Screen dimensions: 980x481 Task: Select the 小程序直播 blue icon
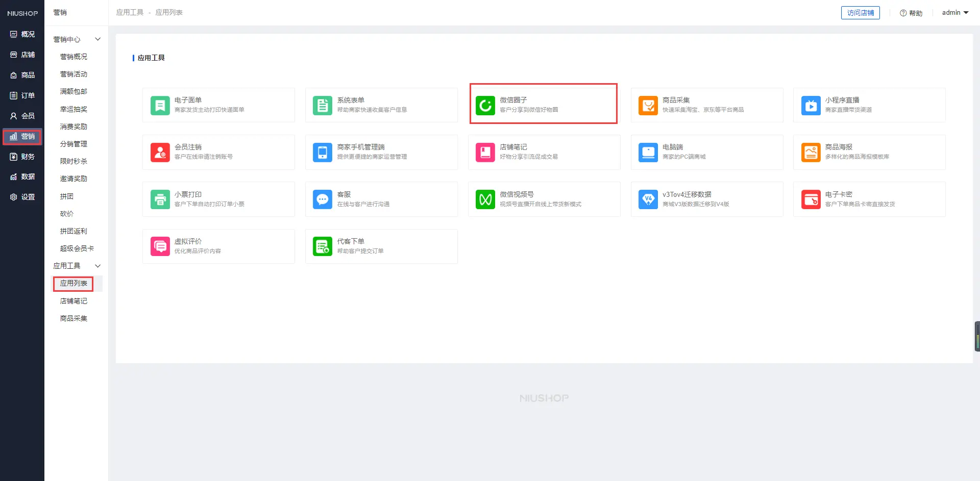tap(811, 106)
